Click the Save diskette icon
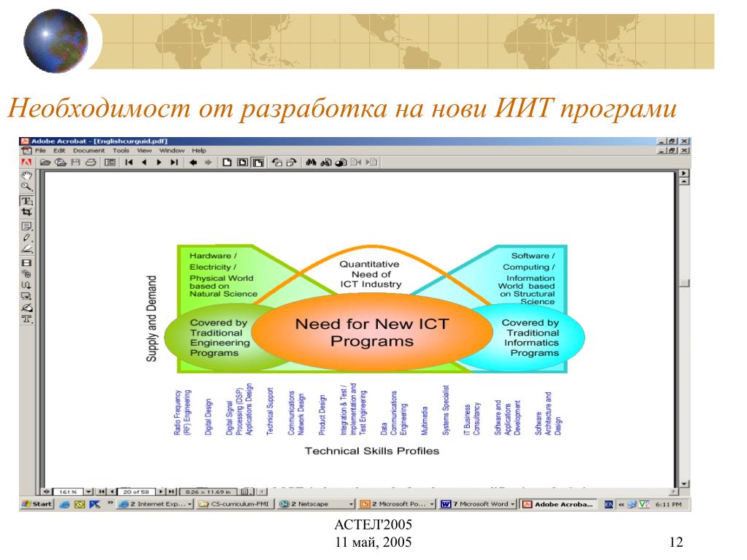 pos(75,163)
